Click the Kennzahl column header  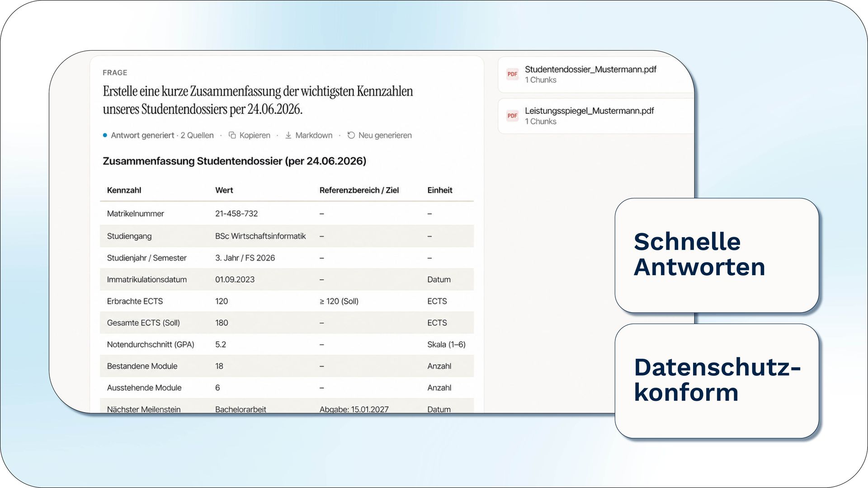[124, 190]
